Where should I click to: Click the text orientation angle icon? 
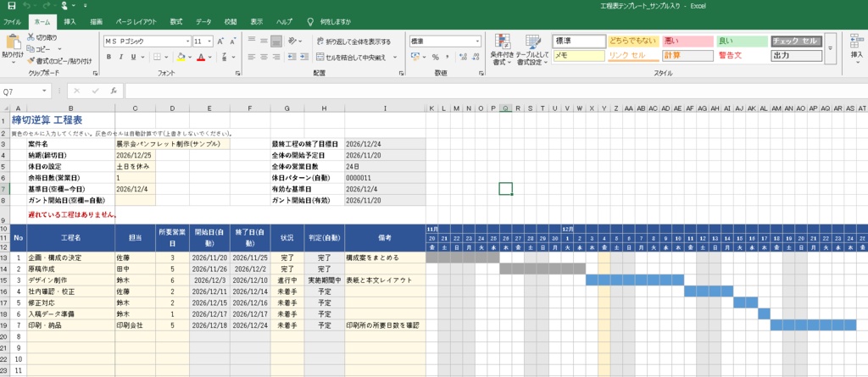pos(292,41)
